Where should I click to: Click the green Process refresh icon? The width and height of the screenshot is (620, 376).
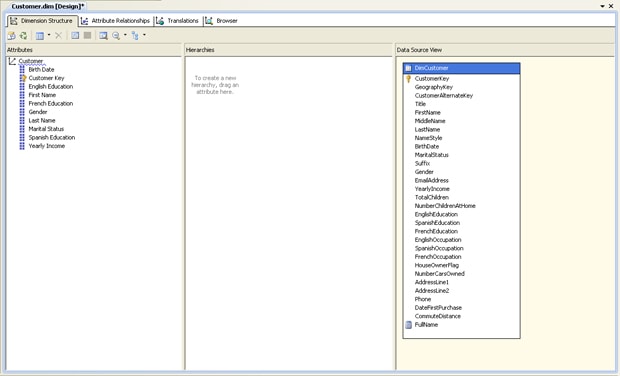[23, 36]
